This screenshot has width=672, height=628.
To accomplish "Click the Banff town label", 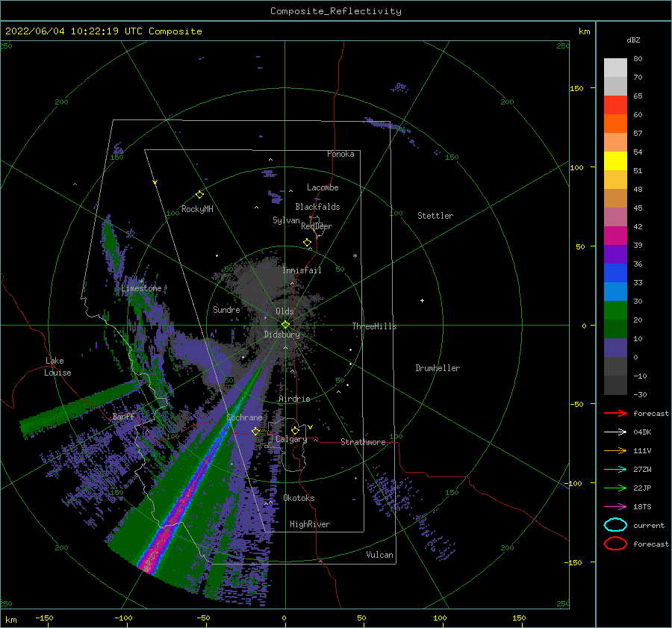I will [x=123, y=416].
